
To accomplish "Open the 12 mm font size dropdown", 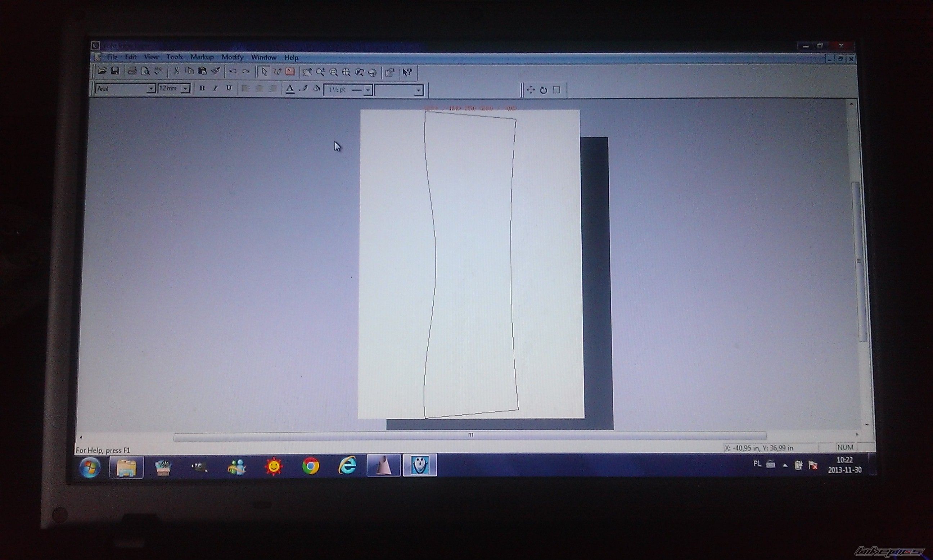I will [x=185, y=89].
